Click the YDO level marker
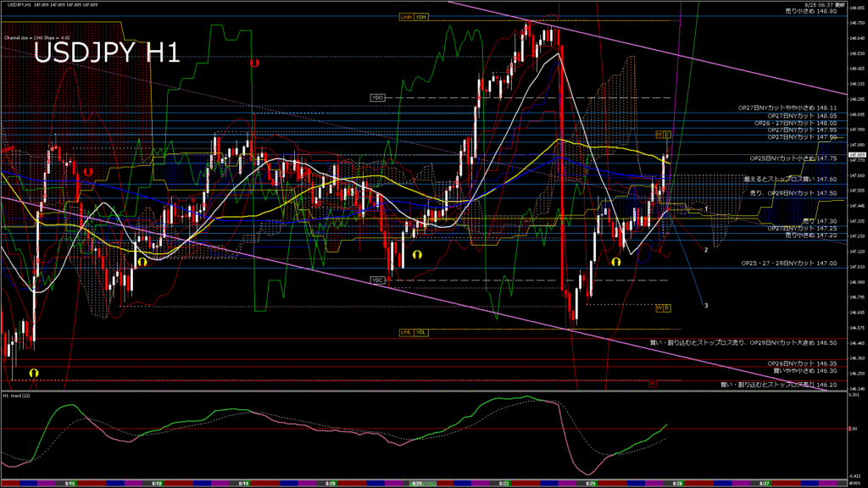The height and width of the screenshot is (488, 868). [378, 97]
